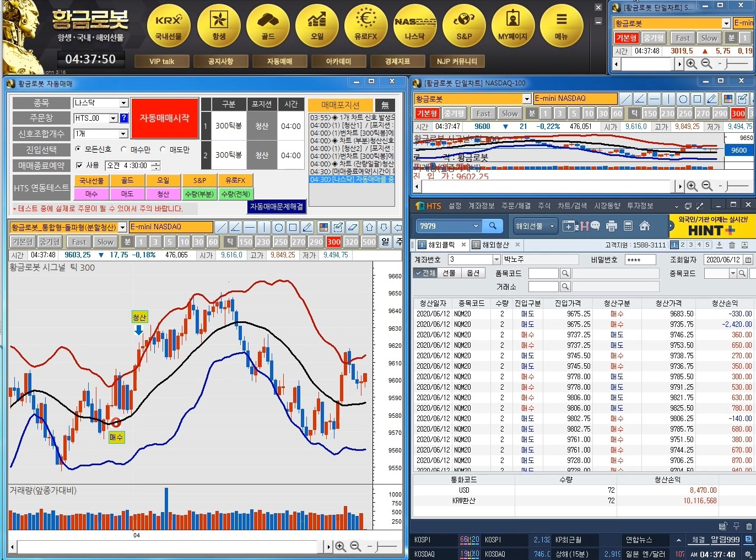Open HTS 설정 menu
756x560 pixels.
click(x=455, y=206)
